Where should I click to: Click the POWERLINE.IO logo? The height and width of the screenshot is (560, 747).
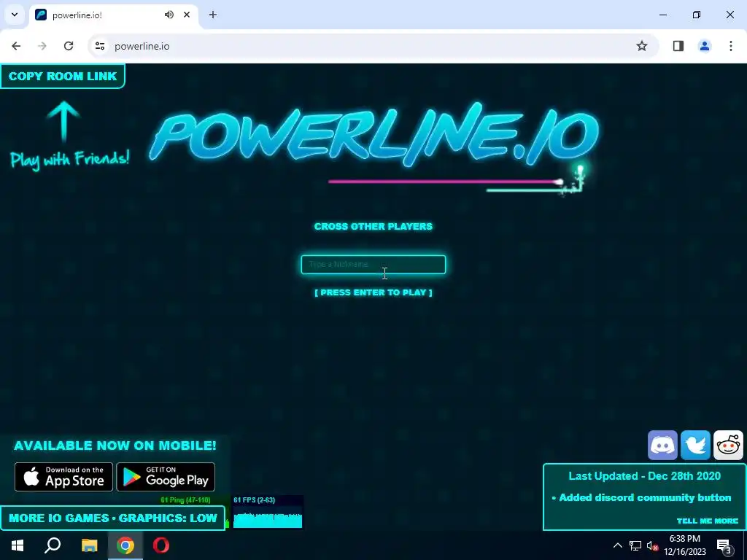coord(374,134)
